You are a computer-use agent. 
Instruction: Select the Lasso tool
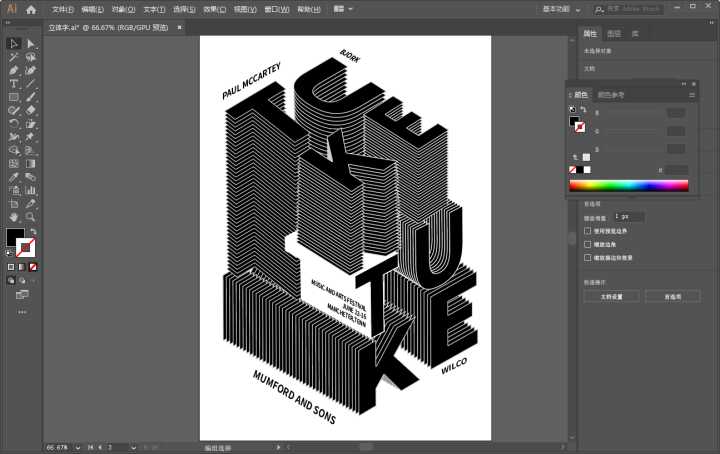31,57
